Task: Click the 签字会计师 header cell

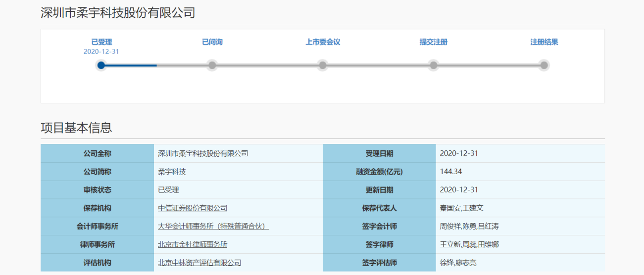Action: (380, 227)
